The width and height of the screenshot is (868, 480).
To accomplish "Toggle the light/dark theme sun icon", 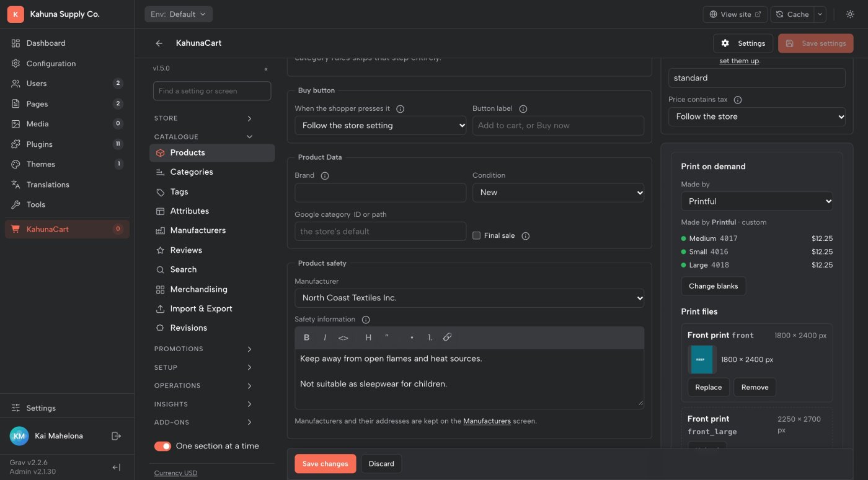I will 850,14.
